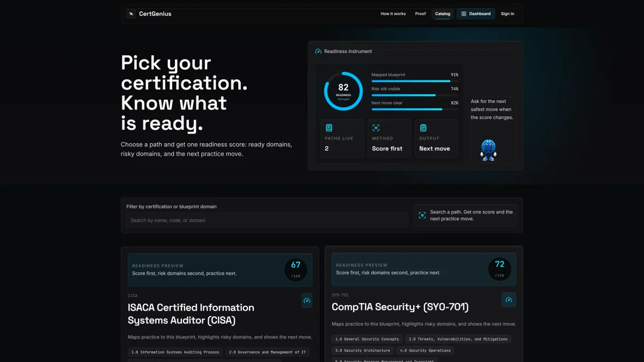Image resolution: width=644 pixels, height=362 pixels.
Task: Click the CertGenius logo icon
Action: click(x=131, y=14)
